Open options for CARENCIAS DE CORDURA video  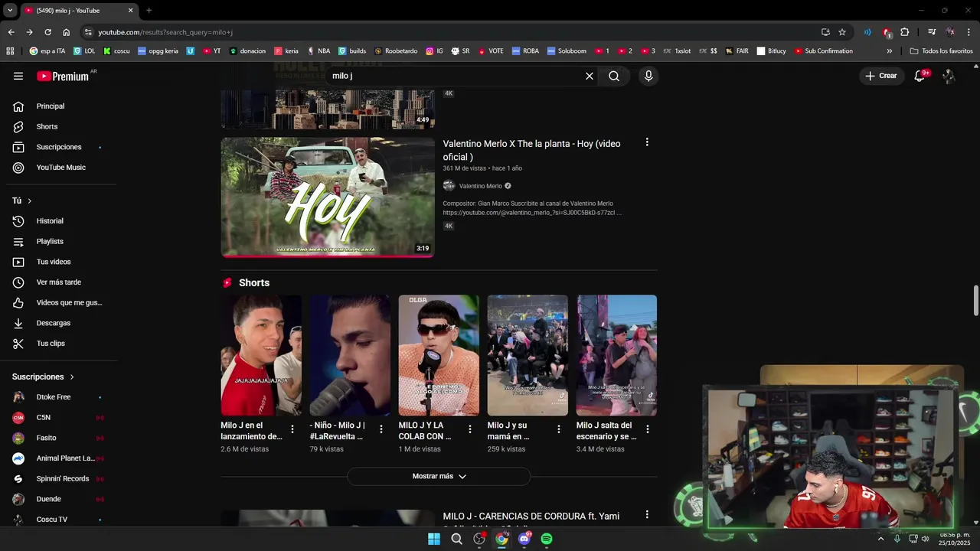point(647,515)
